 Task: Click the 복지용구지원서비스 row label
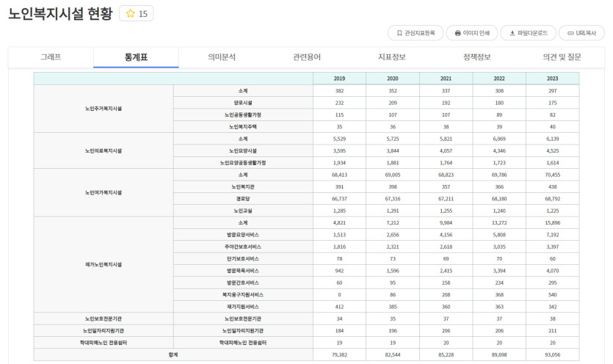coord(243,295)
